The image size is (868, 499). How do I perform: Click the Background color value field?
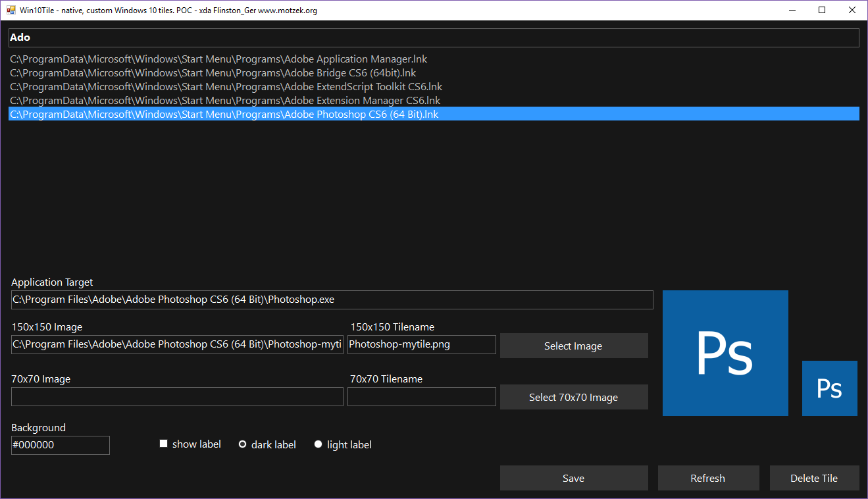(x=60, y=445)
